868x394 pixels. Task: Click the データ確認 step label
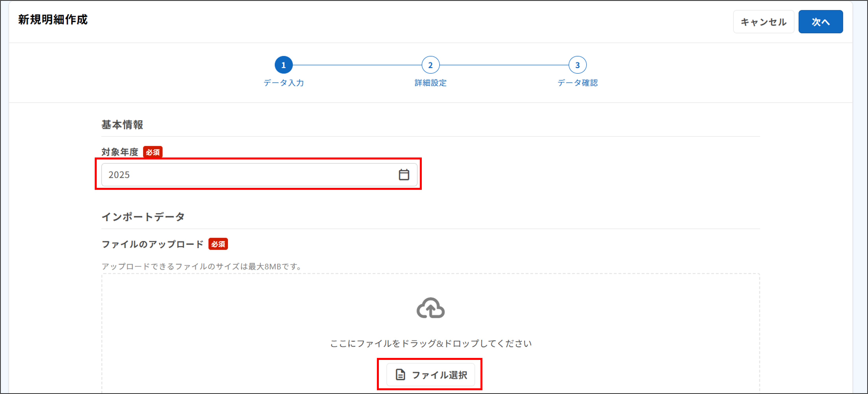click(578, 83)
